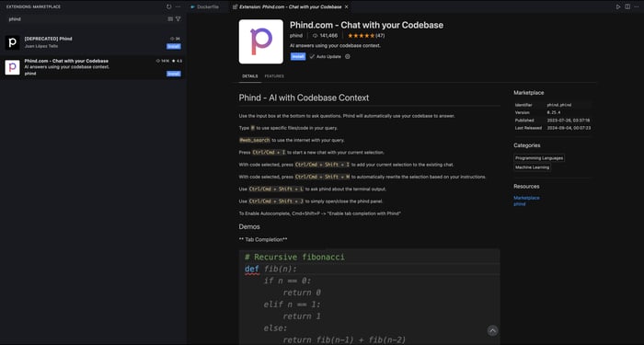
Task: Open the Features tab
Action: click(274, 76)
